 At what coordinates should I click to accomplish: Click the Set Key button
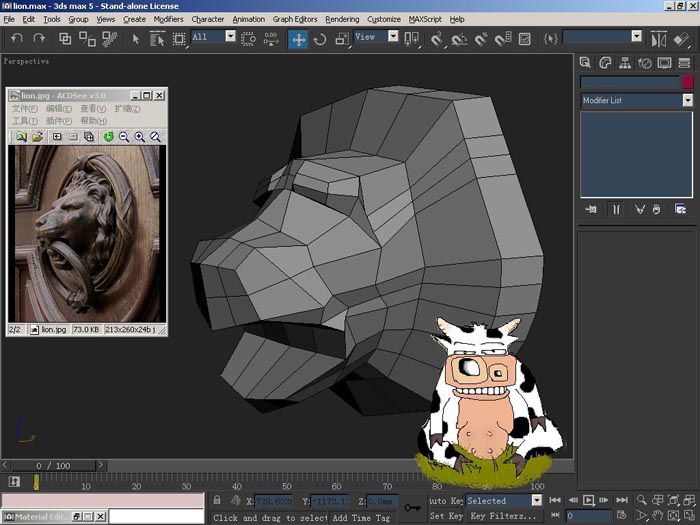(446, 516)
